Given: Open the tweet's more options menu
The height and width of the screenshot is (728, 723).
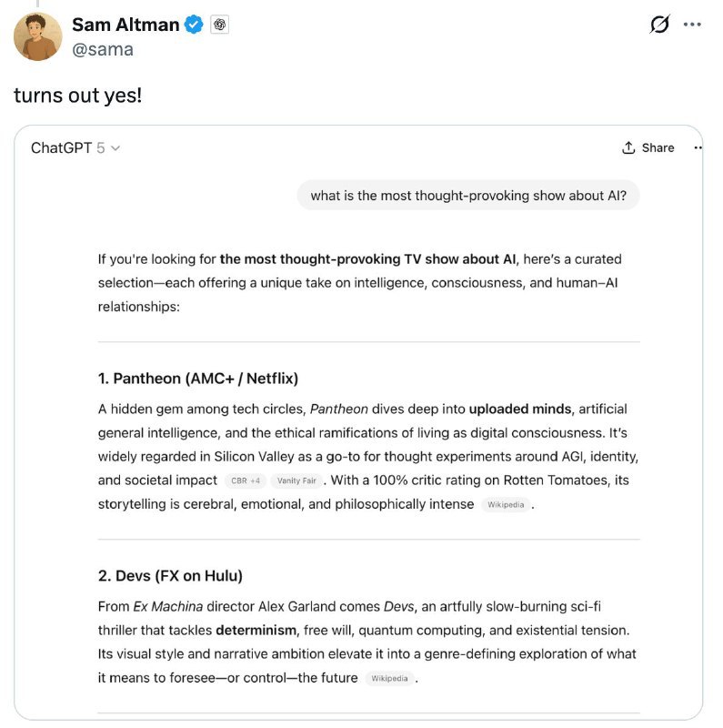Looking at the screenshot, I should (692, 25).
